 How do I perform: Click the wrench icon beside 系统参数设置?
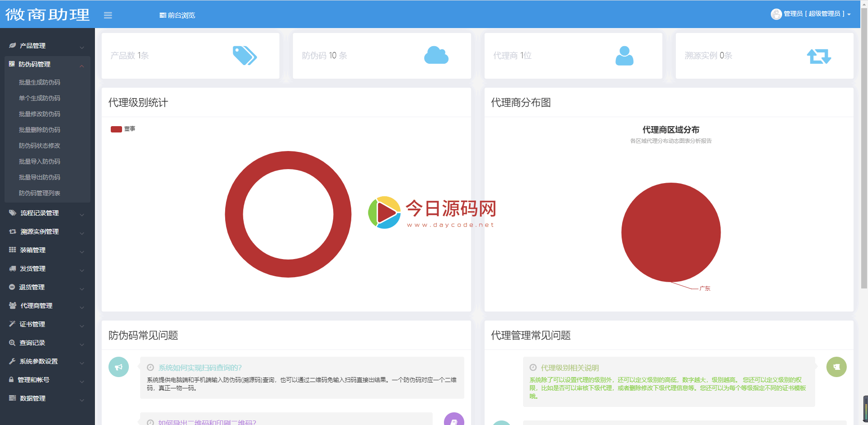(x=12, y=361)
